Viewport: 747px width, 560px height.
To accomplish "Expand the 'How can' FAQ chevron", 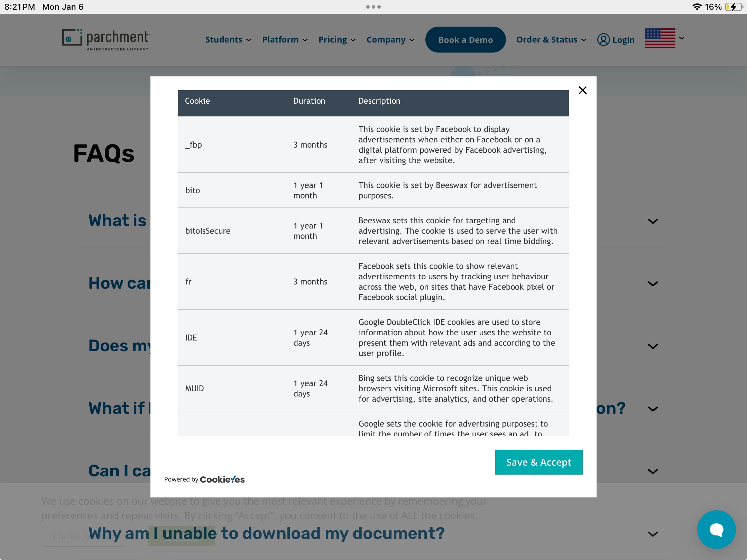I will point(653,284).
